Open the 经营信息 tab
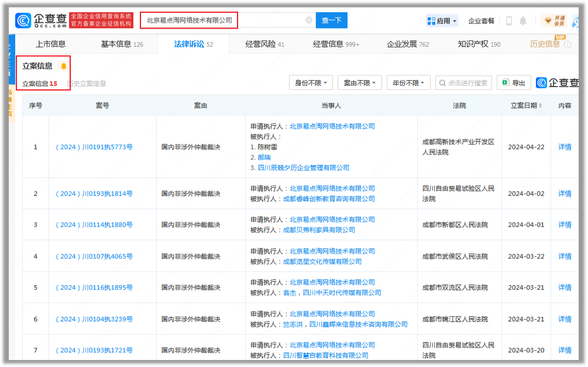Image resolution: width=588 pixels, height=367 pixels. point(336,44)
